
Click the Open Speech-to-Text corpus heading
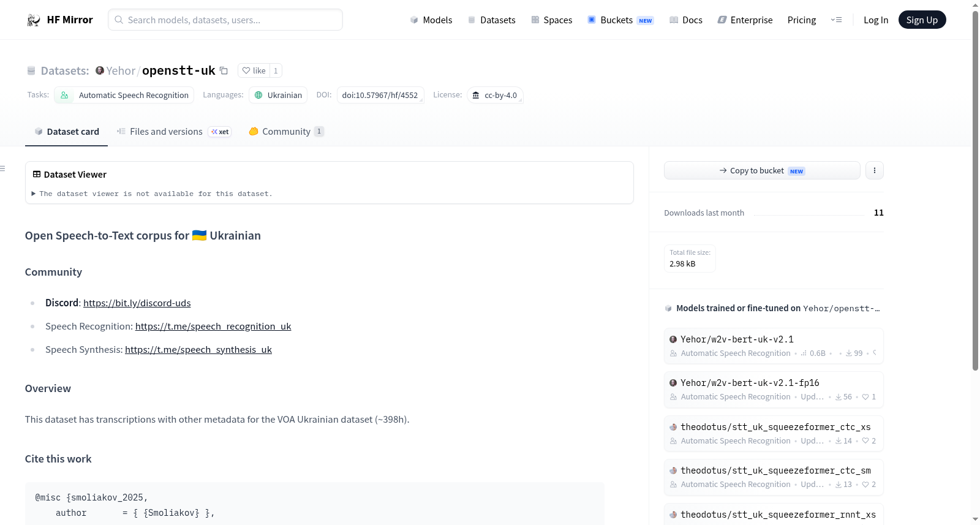pos(143,236)
